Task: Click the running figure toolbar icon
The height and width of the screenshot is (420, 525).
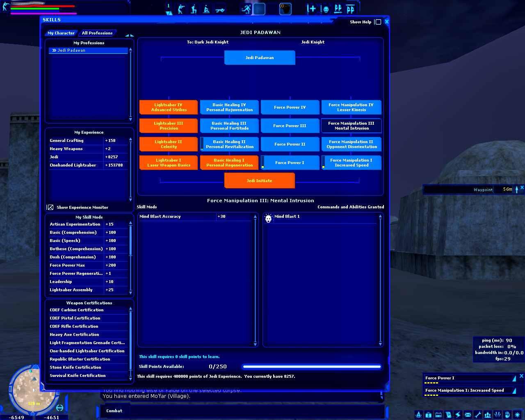Action: coord(246,9)
